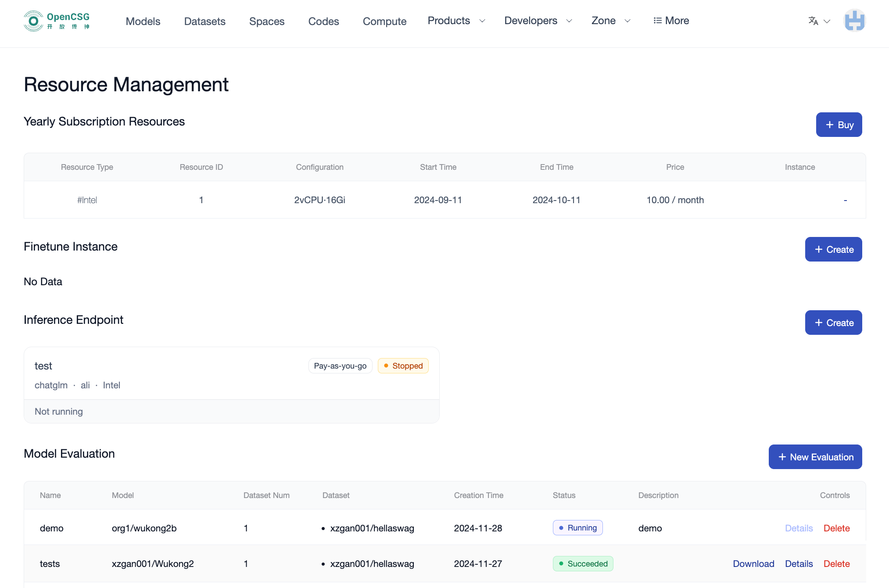The image size is (889, 588).
Task: Open the Datasets menu item
Action: tap(204, 21)
